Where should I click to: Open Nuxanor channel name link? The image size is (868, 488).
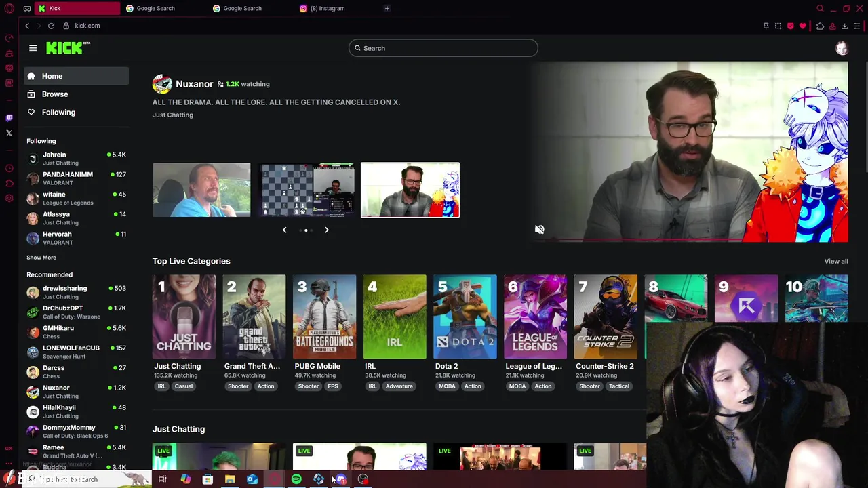coord(194,84)
